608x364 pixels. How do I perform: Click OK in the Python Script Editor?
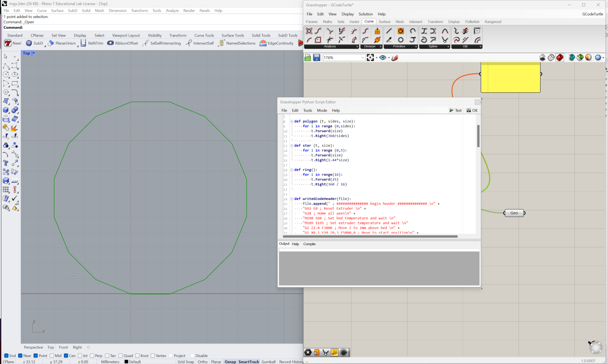point(472,110)
